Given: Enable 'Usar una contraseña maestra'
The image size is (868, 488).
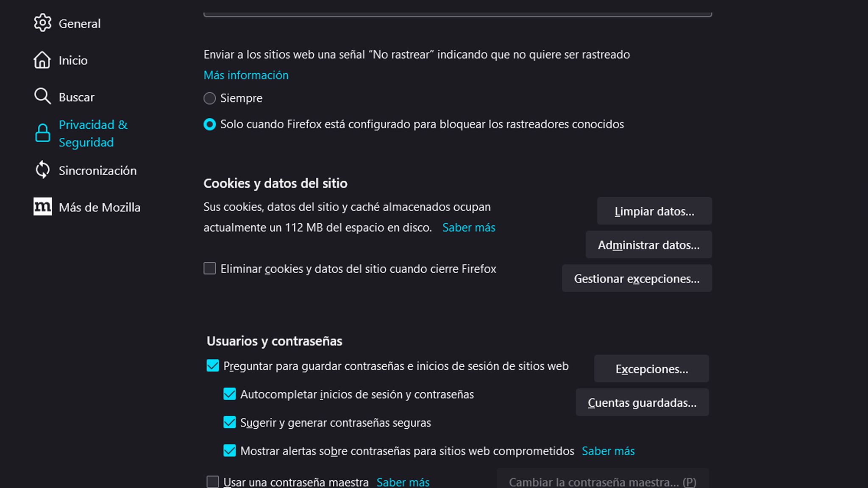Looking at the screenshot, I should click(x=213, y=482).
